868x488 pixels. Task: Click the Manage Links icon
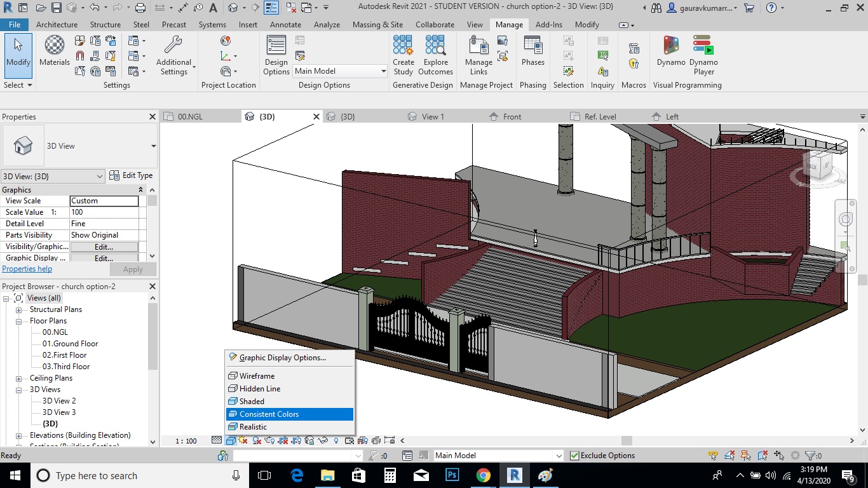pyautogui.click(x=478, y=55)
